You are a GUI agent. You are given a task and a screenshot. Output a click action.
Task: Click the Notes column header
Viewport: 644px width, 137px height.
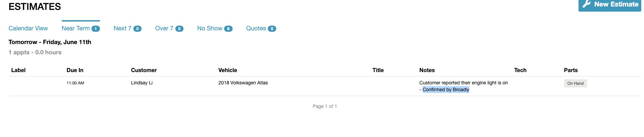tap(427, 70)
